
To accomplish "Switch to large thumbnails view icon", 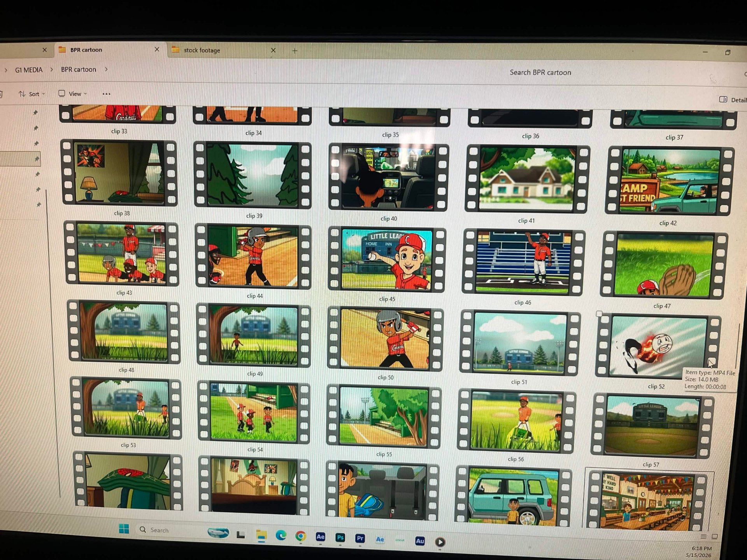I will click(714, 537).
